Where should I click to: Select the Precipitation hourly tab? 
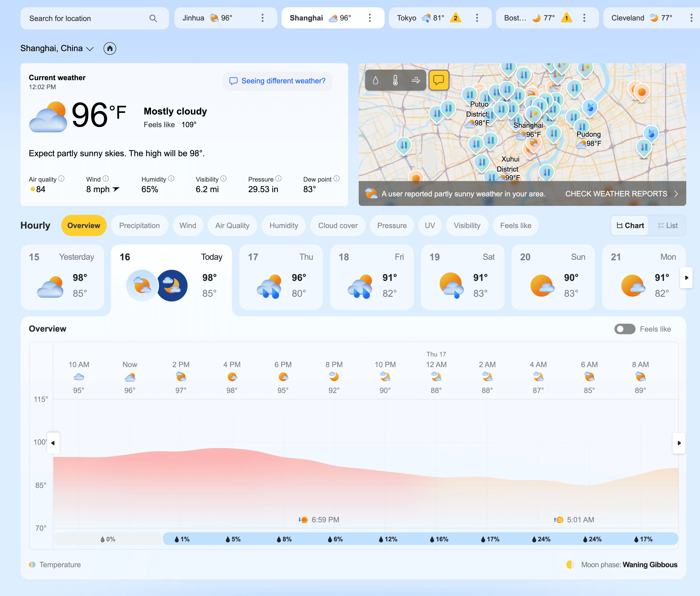point(139,225)
